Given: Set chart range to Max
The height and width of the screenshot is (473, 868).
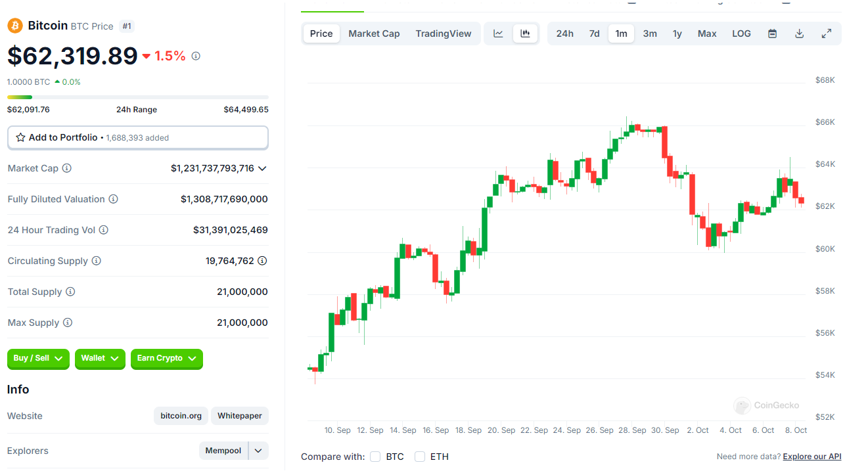Looking at the screenshot, I should (707, 34).
